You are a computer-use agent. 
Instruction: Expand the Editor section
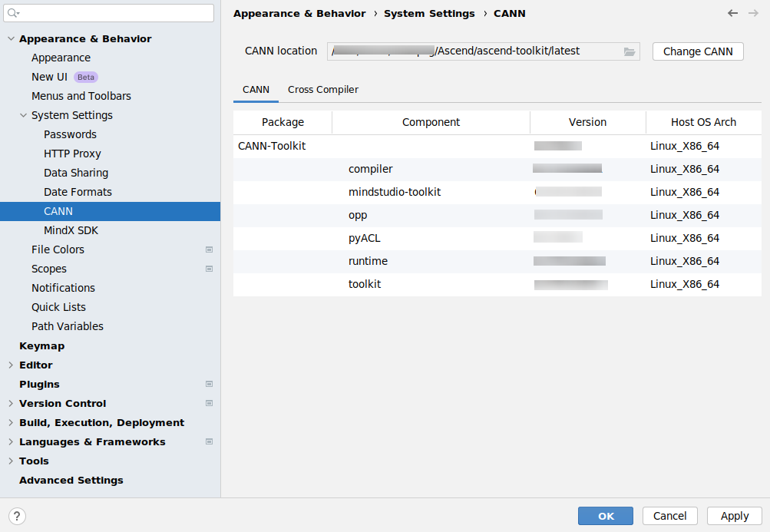(11, 365)
